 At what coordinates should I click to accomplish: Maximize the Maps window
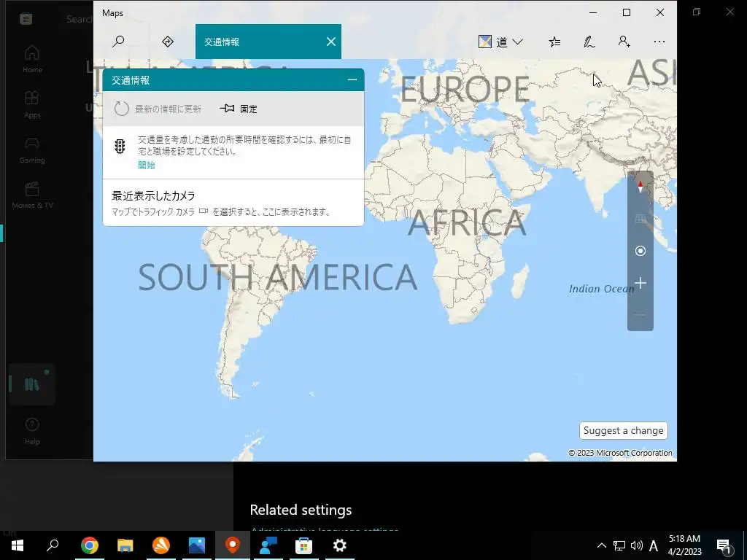(x=627, y=13)
